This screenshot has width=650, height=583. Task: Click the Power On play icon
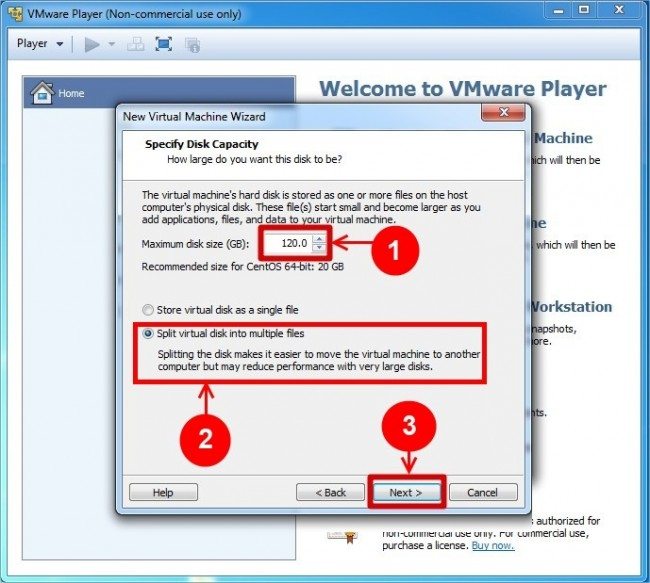(92, 44)
